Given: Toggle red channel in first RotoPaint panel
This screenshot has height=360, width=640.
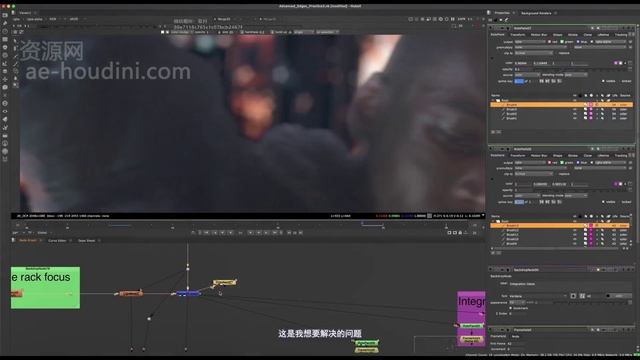Looking at the screenshot, I should (x=549, y=42).
